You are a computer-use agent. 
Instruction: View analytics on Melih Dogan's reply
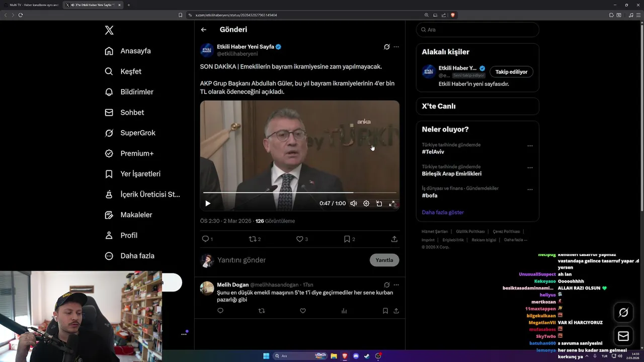pyautogui.click(x=344, y=311)
